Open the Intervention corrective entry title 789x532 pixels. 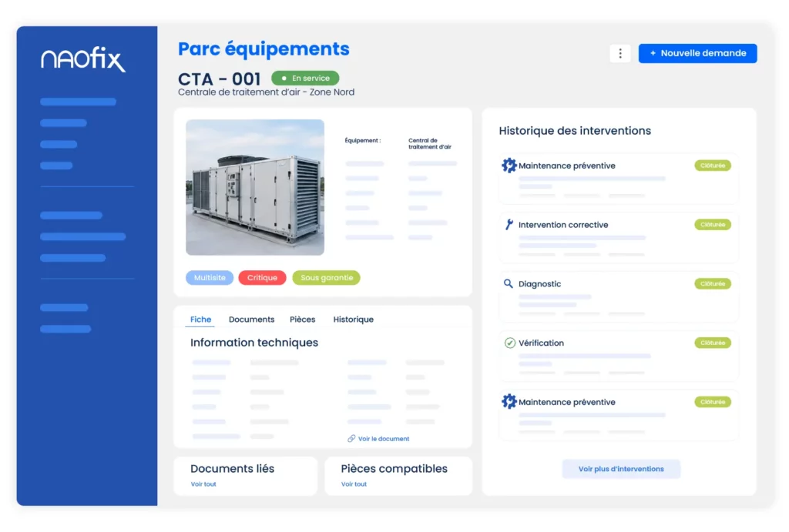563,225
